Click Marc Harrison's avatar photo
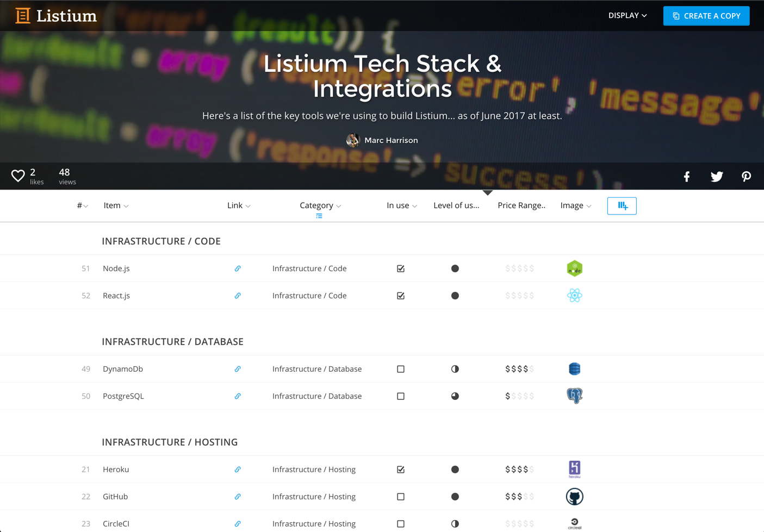Viewport: 764px width, 532px height. (x=353, y=140)
